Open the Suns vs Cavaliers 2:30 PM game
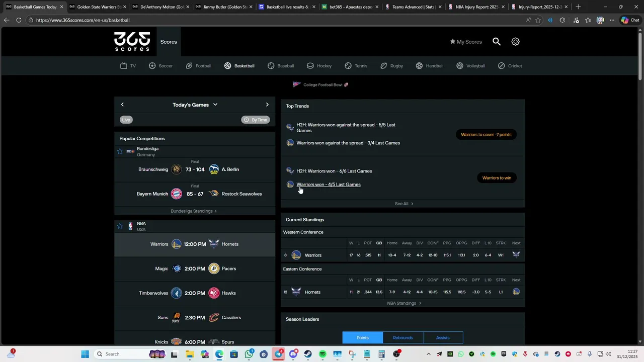 (x=195, y=318)
